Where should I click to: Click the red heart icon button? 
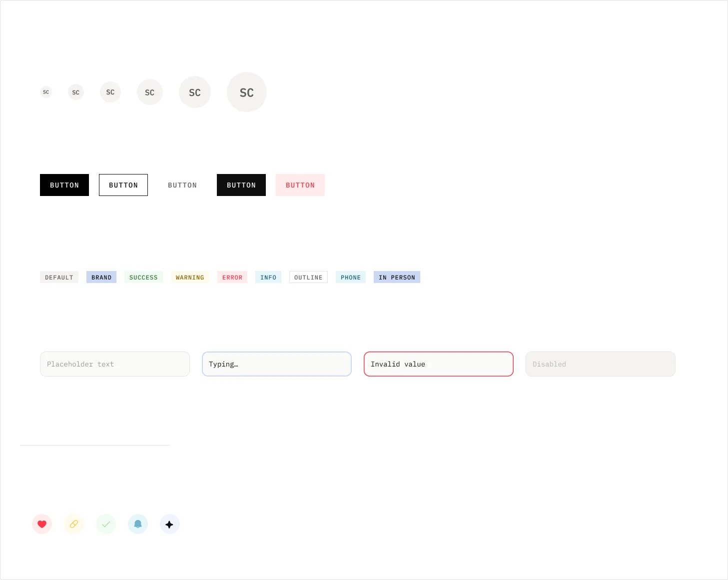click(x=42, y=524)
